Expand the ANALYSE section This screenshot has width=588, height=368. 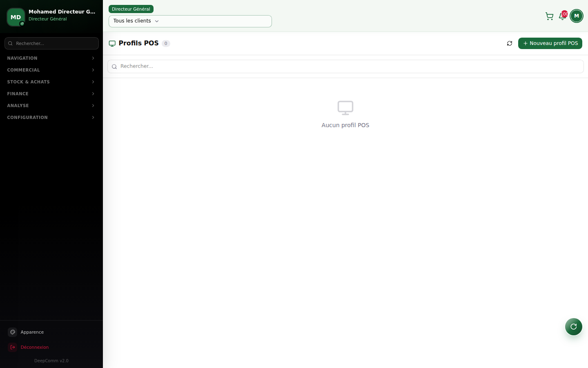click(x=51, y=105)
